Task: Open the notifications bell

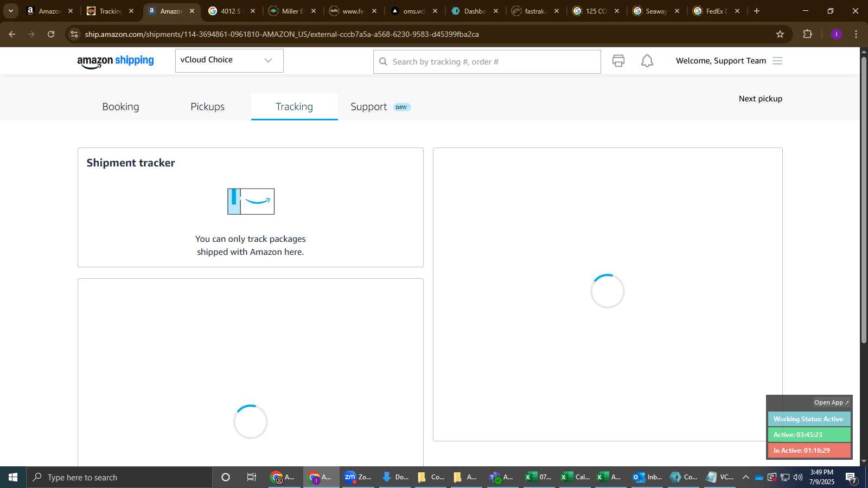Action: click(647, 61)
